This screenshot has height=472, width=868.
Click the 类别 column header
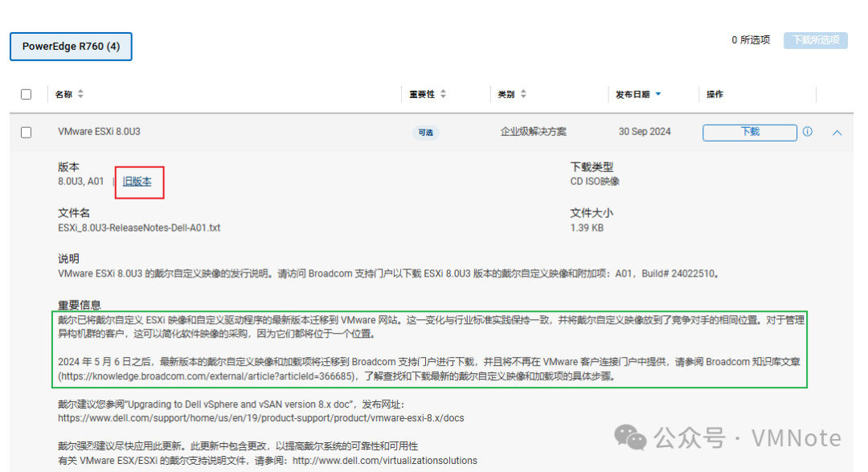click(506, 94)
